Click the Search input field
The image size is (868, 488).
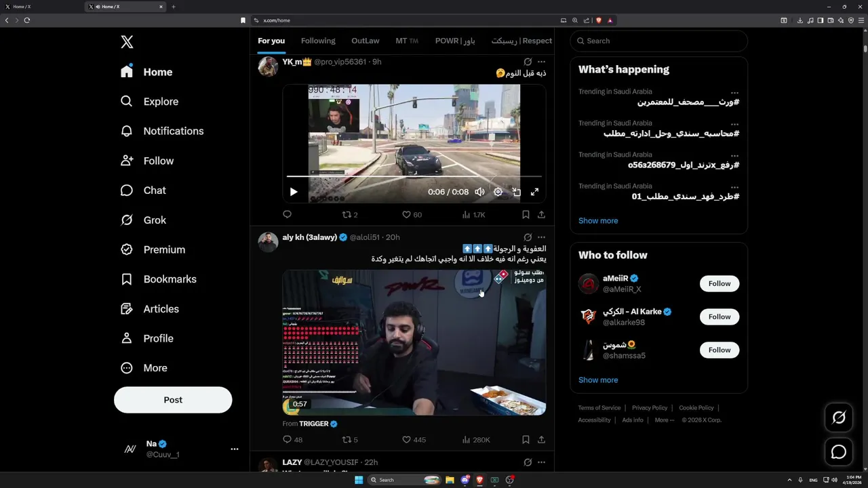(x=658, y=41)
